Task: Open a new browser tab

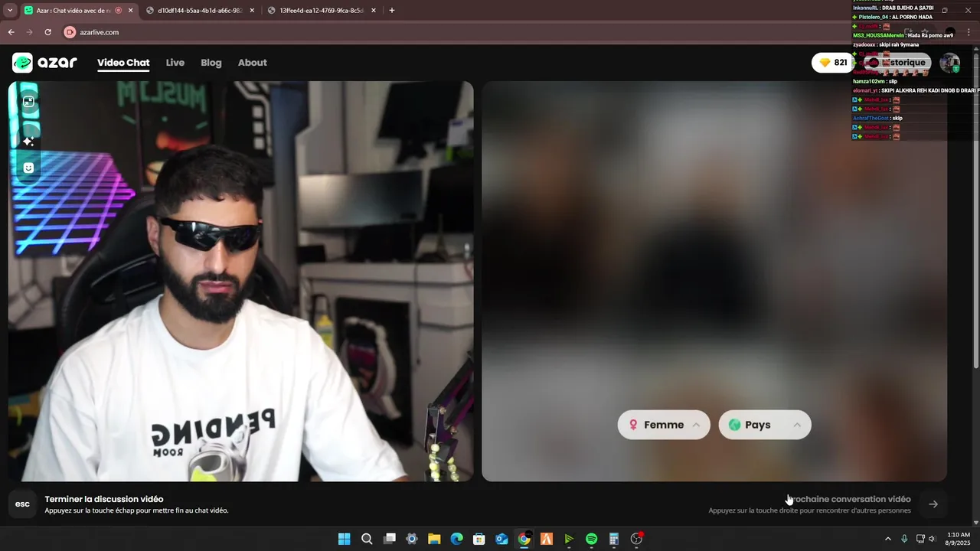Action: click(392, 11)
